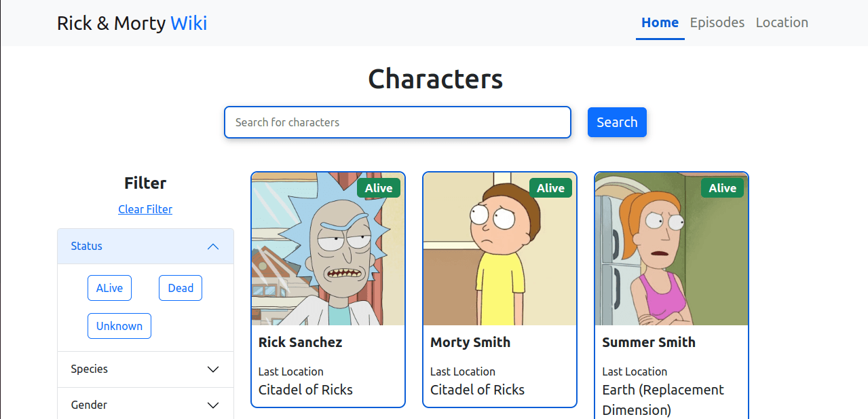Click the character search input field
Screen dimensions: 868x419
pyautogui.click(x=397, y=122)
